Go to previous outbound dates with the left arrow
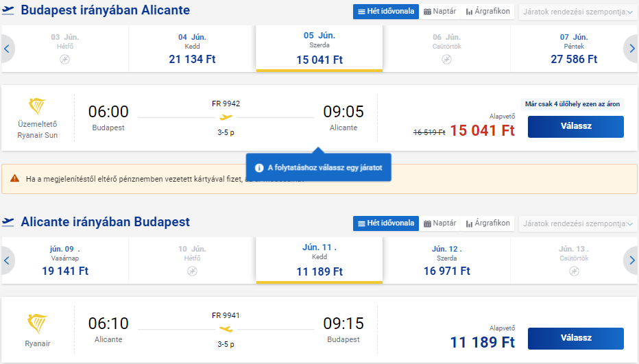Viewport: 639px width, 364px height. click(7, 49)
